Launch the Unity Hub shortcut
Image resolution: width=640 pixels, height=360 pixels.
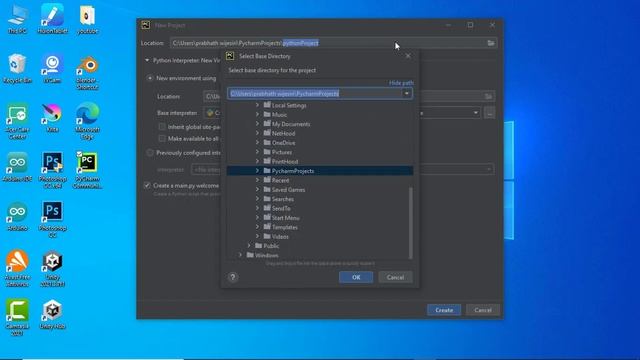pos(52,314)
